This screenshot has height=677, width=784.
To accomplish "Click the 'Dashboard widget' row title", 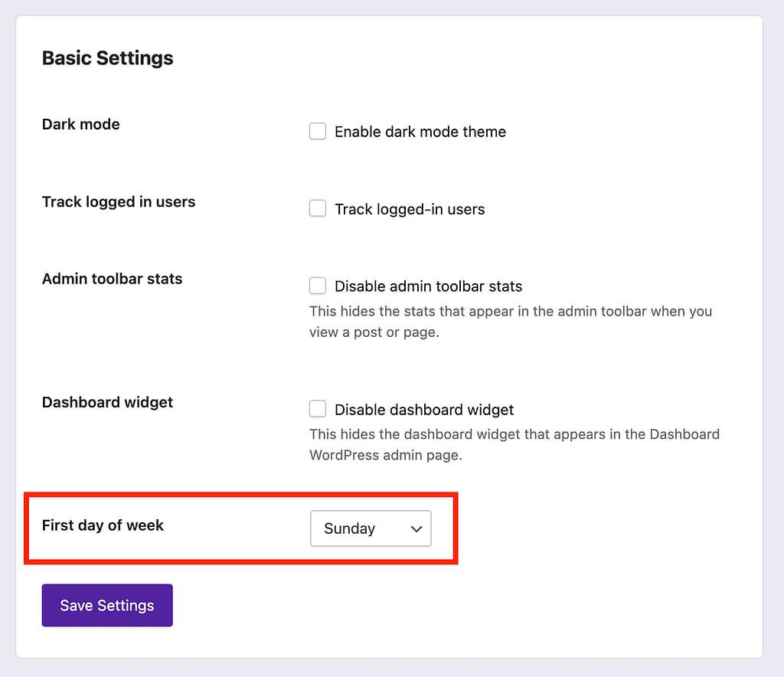I will (x=107, y=402).
